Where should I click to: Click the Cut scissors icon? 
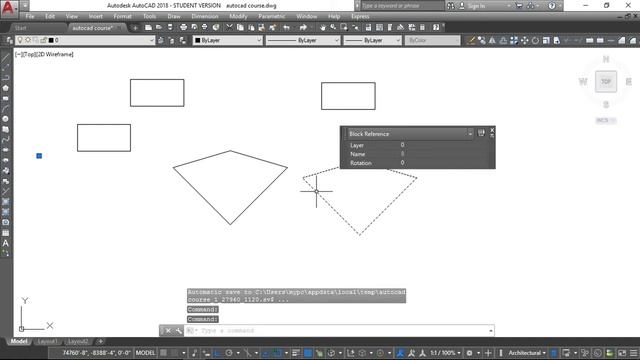click(x=229, y=27)
